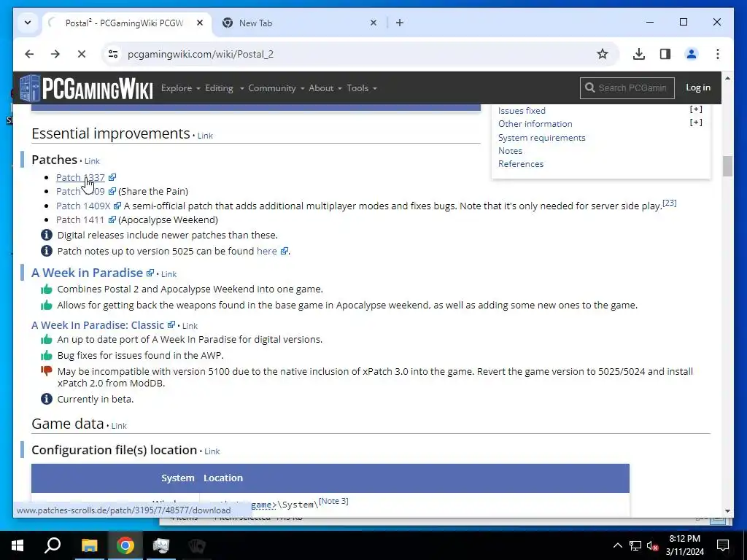Viewport: 747px width, 560px height.
Task: Click Chrome icon in taskbar
Action: point(125,545)
